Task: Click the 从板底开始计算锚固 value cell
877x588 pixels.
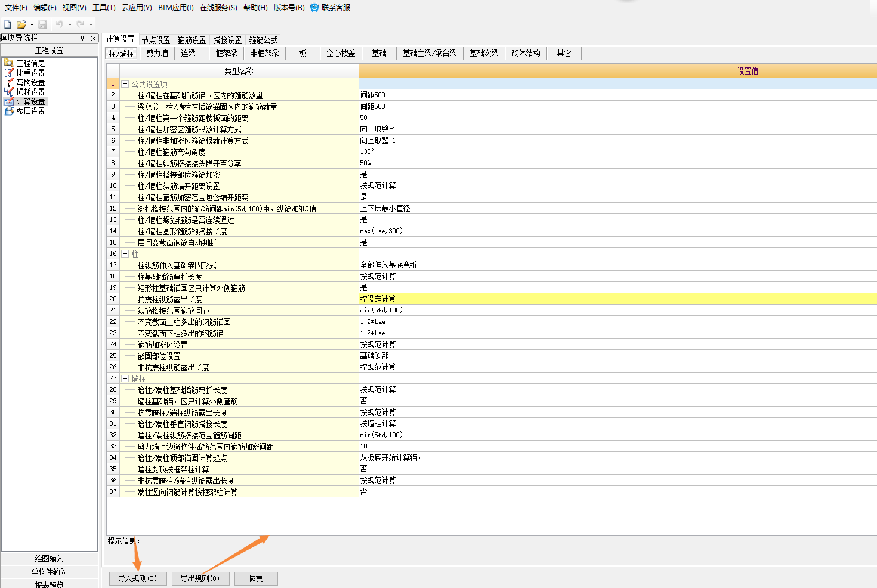Action: 617,457
